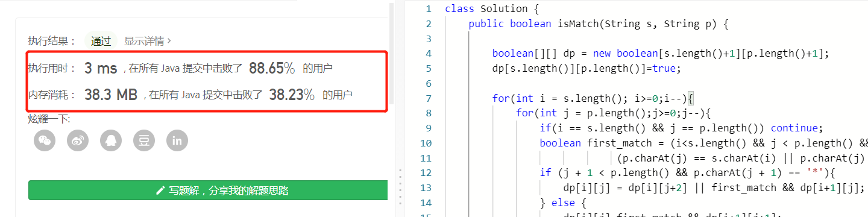Share result via WeChat icon
This screenshot has width=868, height=217.
45,140
